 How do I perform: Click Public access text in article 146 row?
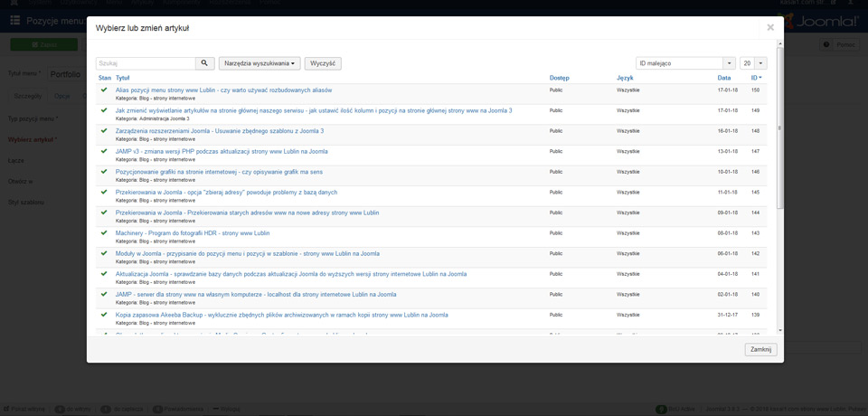556,172
